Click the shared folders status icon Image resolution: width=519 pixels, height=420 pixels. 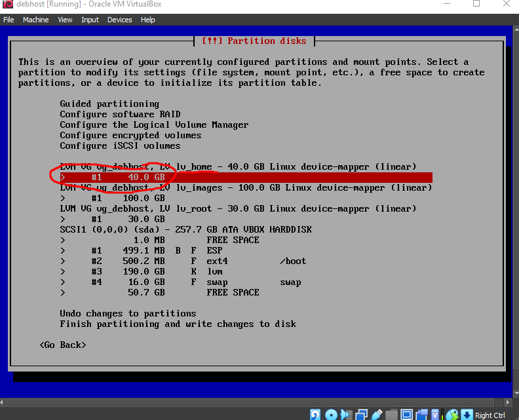(x=391, y=415)
